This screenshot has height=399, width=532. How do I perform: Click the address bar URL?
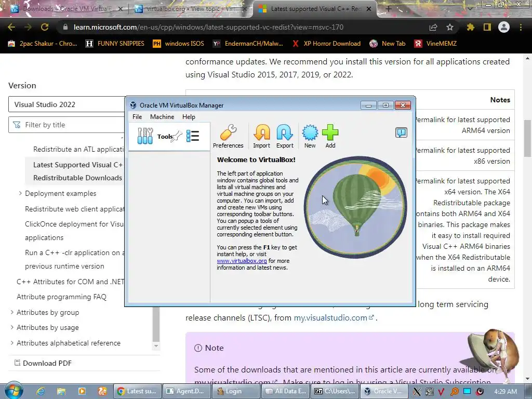(x=208, y=27)
